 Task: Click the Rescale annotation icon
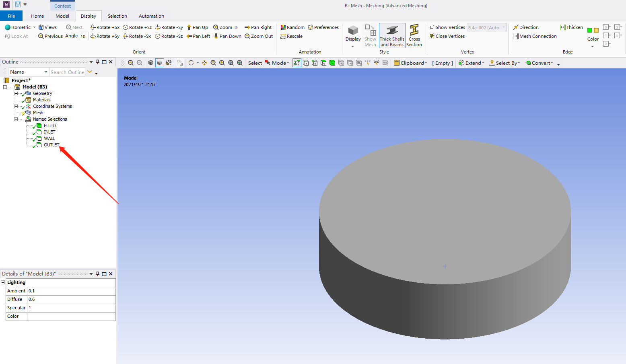tap(283, 36)
